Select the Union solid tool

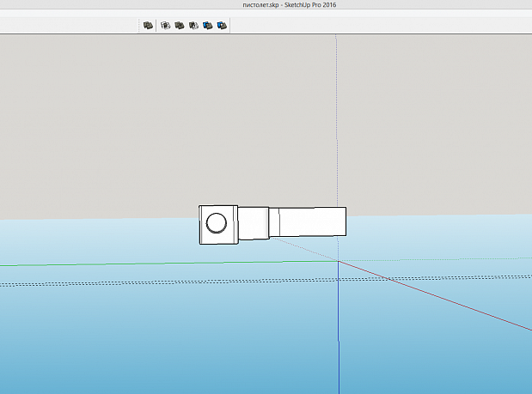point(180,26)
